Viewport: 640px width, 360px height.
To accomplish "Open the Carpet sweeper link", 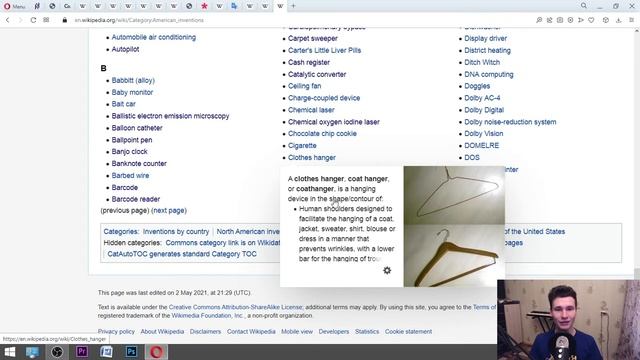I will [313, 38].
